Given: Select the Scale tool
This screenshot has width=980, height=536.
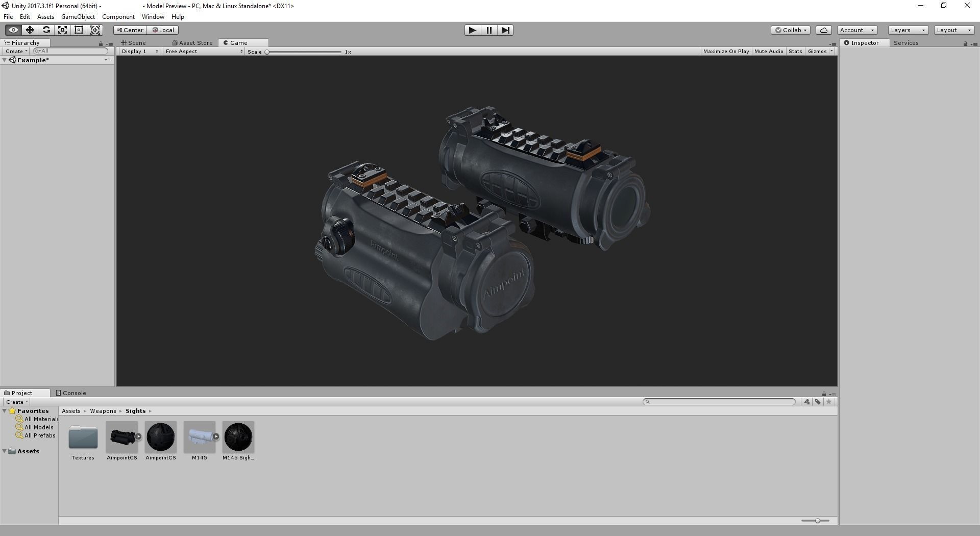Looking at the screenshot, I should pyautogui.click(x=62, y=30).
